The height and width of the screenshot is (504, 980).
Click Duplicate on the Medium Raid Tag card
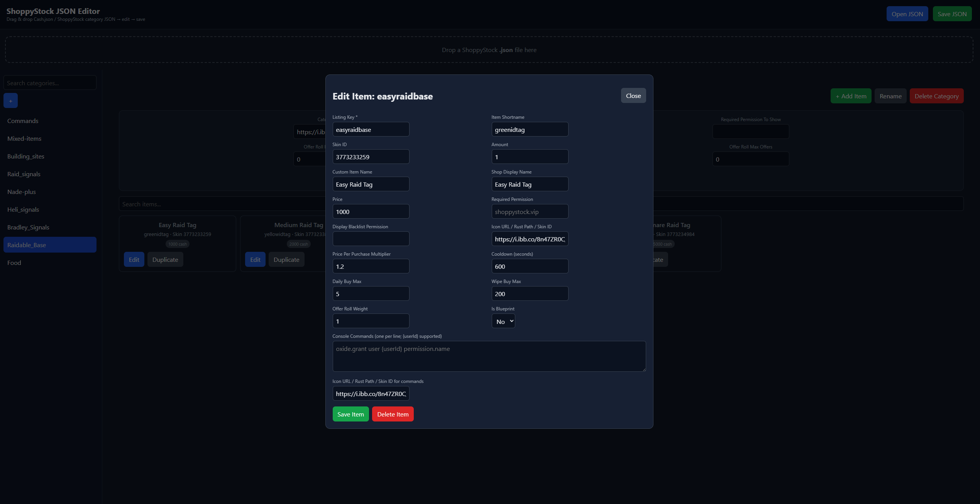286,260
